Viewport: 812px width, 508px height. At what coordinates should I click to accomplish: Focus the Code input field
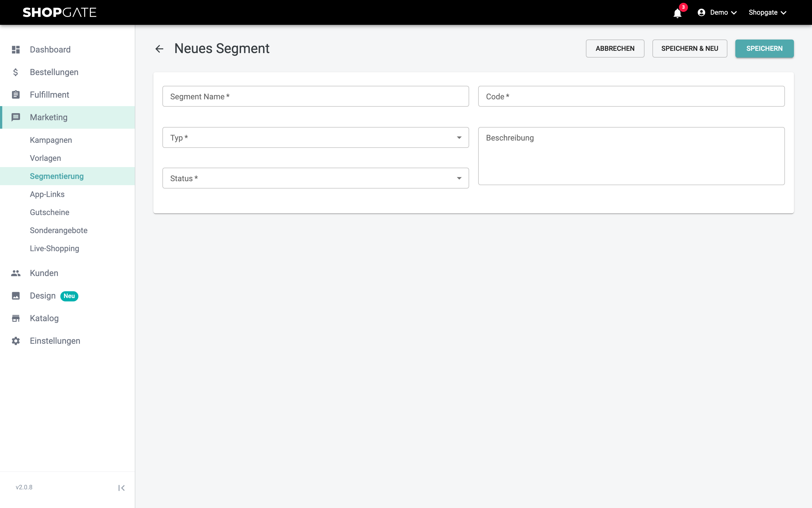tap(631, 97)
